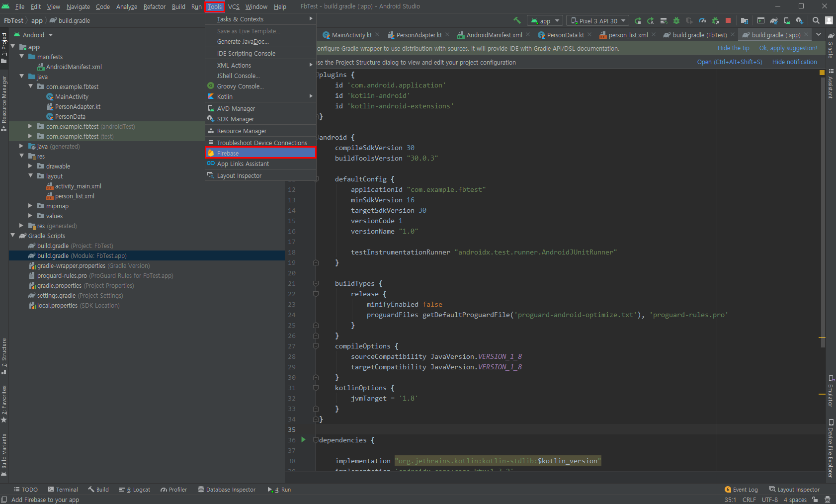Click the red Stop button
Viewport: 836px width, 504px height.
pyautogui.click(x=728, y=20)
